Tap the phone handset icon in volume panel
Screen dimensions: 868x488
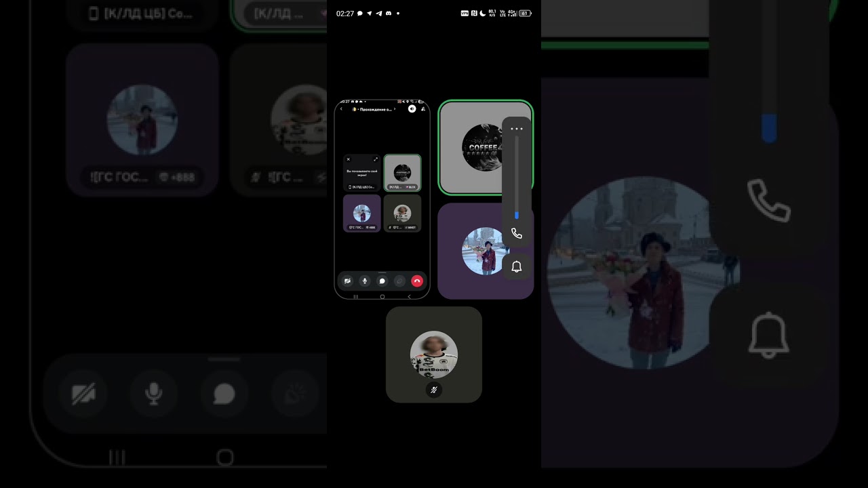[x=517, y=233]
